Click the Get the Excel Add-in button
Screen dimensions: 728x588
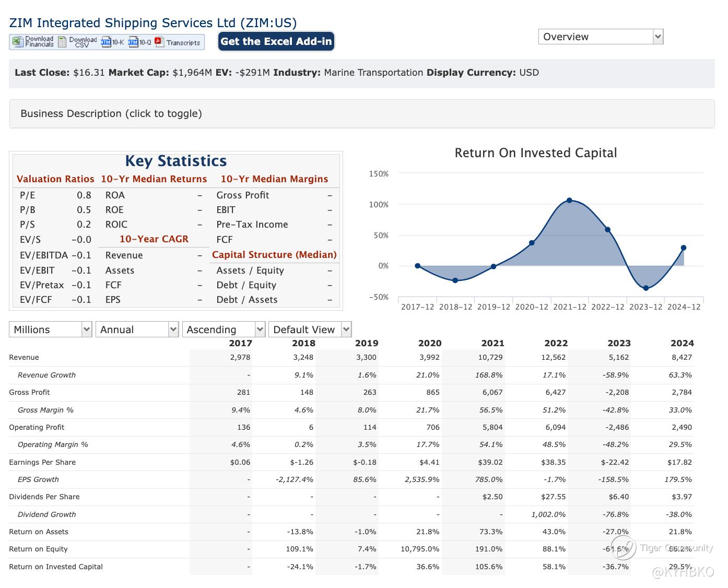[276, 42]
